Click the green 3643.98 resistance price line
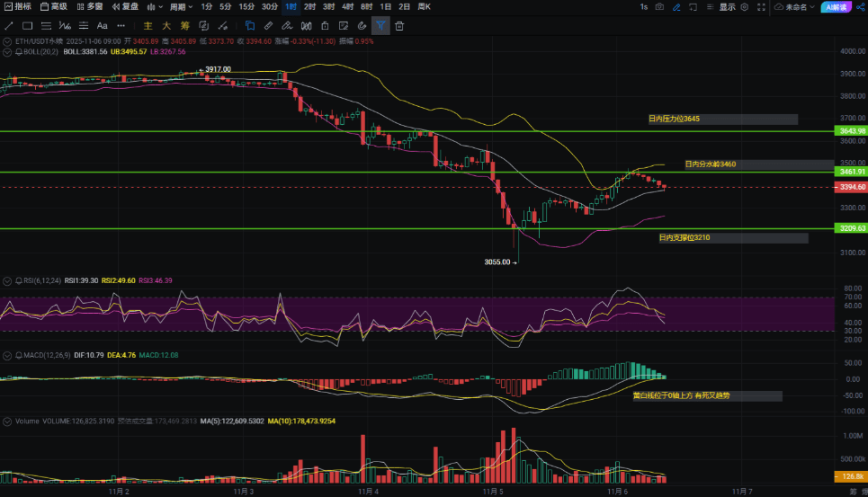The image size is (868, 497). (360, 131)
